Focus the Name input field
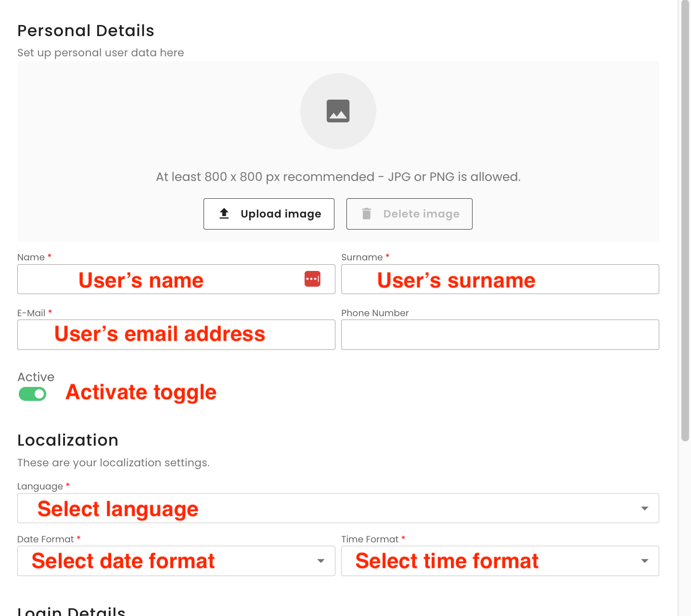The height and width of the screenshot is (616, 691). pos(159,279)
